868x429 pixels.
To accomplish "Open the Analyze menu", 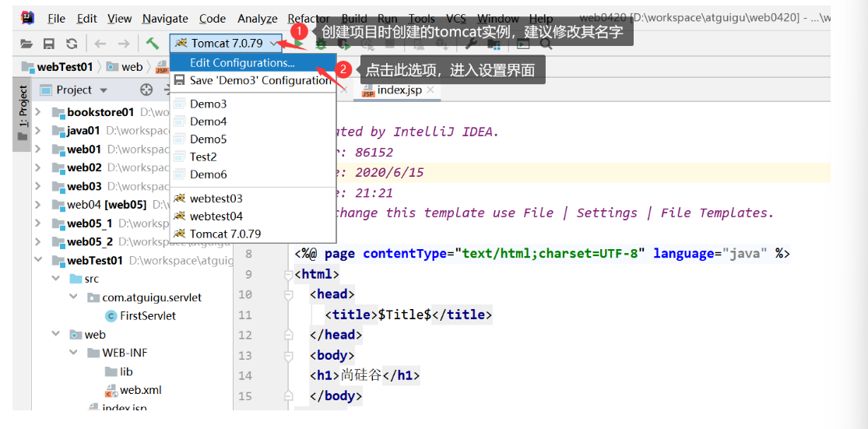I will 258,18.
